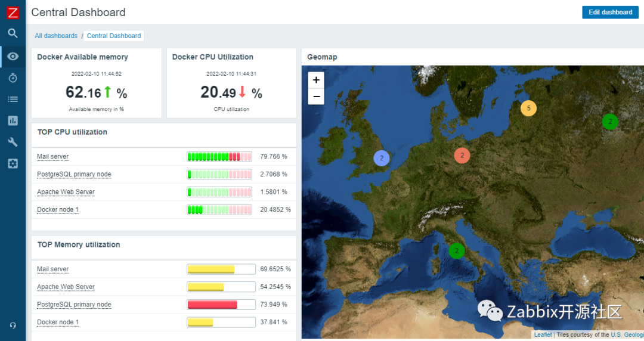The width and height of the screenshot is (644, 341).
Task: Click the red cluster marker over Germany
Action: tap(462, 156)
